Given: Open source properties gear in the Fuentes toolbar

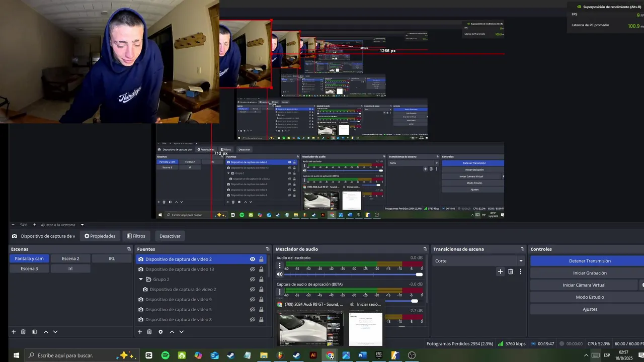Looking at the screenshot, I should tap(160, 332).
